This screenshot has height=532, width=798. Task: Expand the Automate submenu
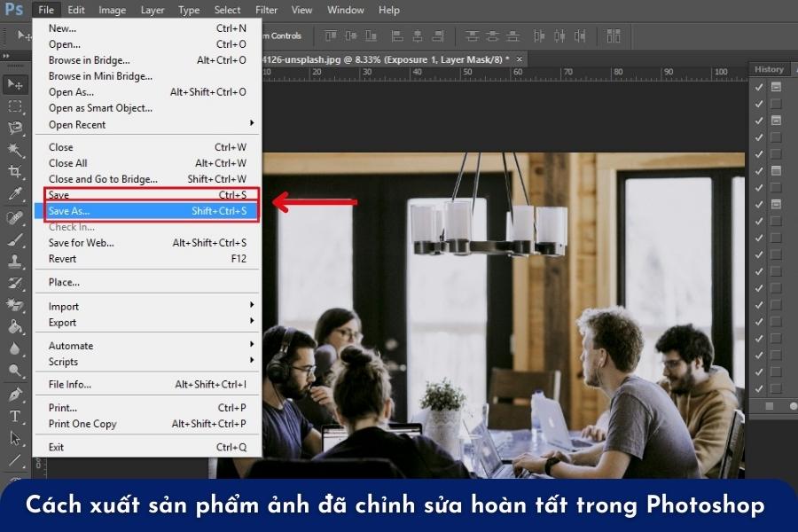click(70, 345)
